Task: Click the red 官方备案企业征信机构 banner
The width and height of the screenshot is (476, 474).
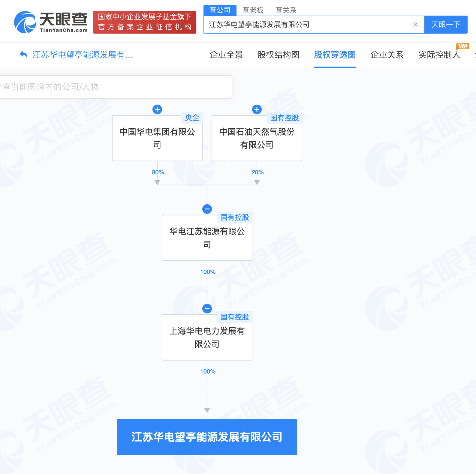Action: 145,22
